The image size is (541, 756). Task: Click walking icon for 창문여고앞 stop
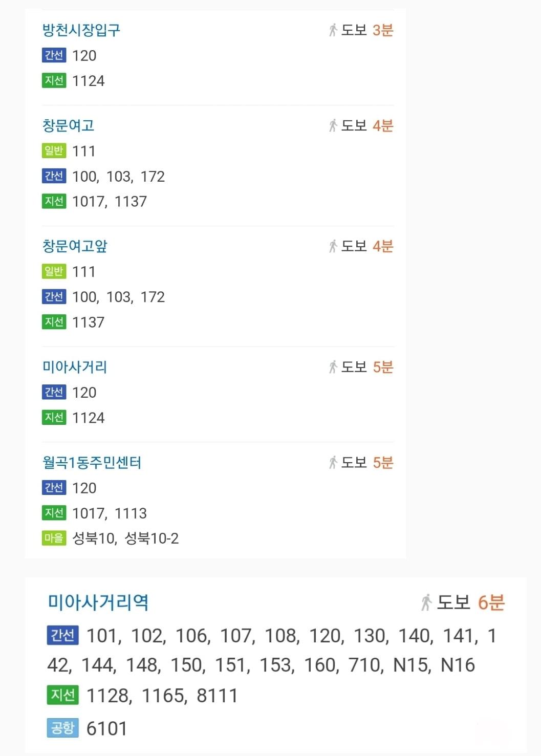[x=333, y=246]
